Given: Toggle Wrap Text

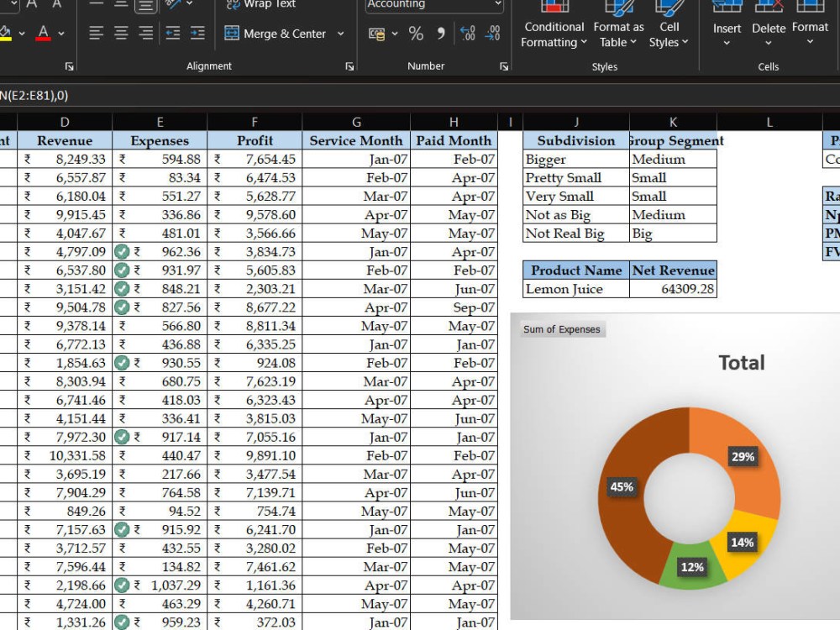Looking at the screenshot, I should (x=260, y=4).
